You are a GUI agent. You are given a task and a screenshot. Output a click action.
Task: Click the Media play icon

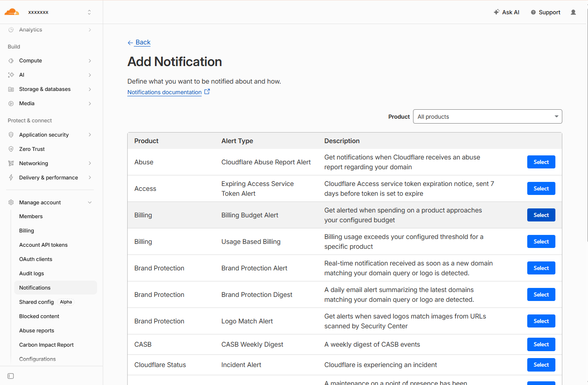pyautogui.click(x=11, y=104)
